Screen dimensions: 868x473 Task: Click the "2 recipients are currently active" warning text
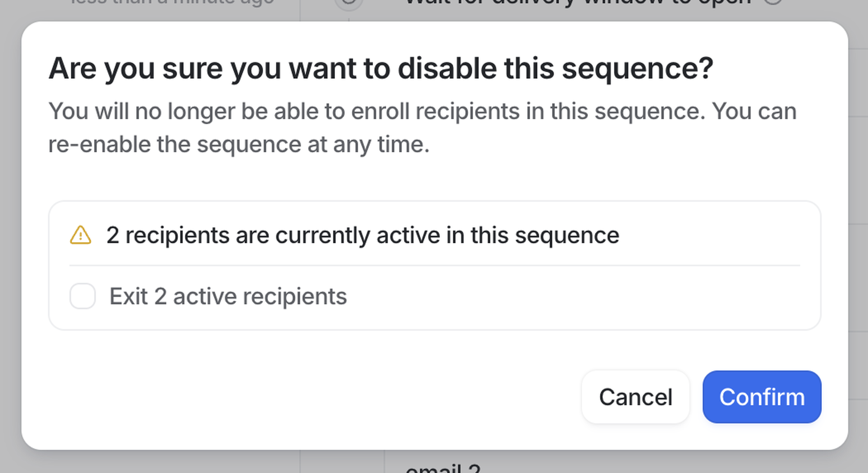(x=363, y=235)
